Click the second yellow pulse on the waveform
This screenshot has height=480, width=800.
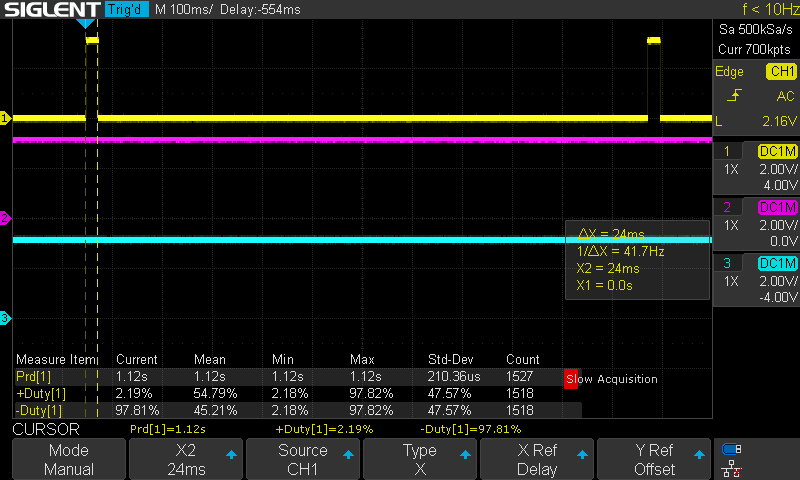click(654, 40)
